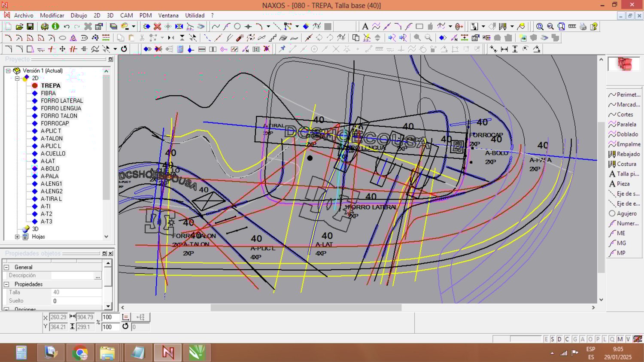The image size is (644, 362).
Task: Open the Dibujo menu
Action: (x=79, y=15)
